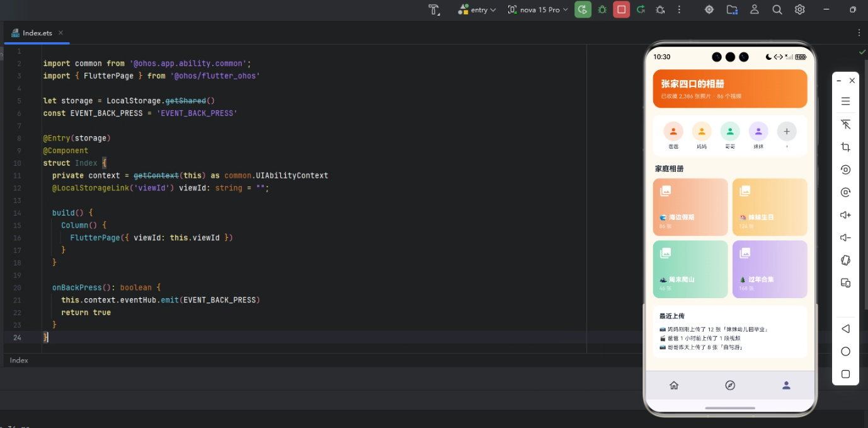Click the 妈妈刚刚上传了 12 张 entry
868x428 pixels.
(x=714, y=329)
